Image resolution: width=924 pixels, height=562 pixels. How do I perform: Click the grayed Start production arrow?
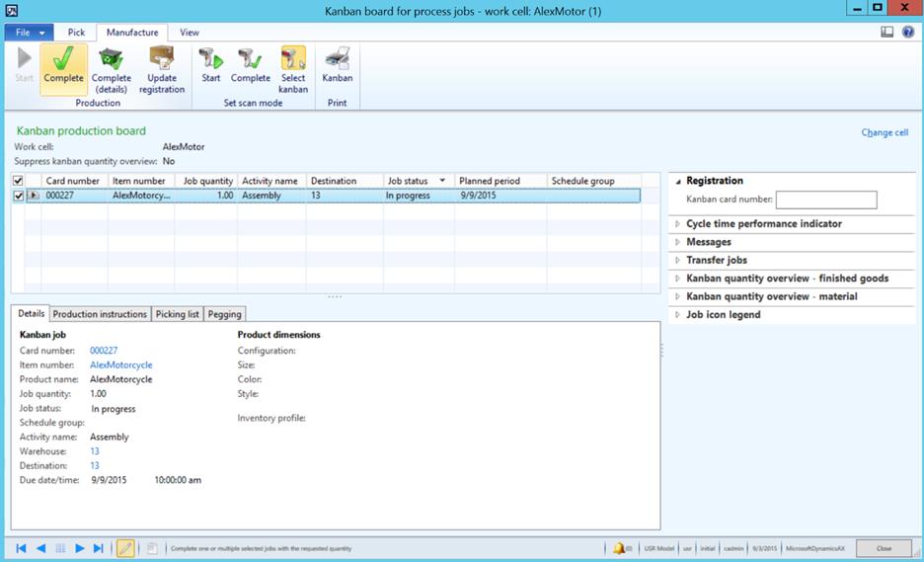[x=24, y=65]
